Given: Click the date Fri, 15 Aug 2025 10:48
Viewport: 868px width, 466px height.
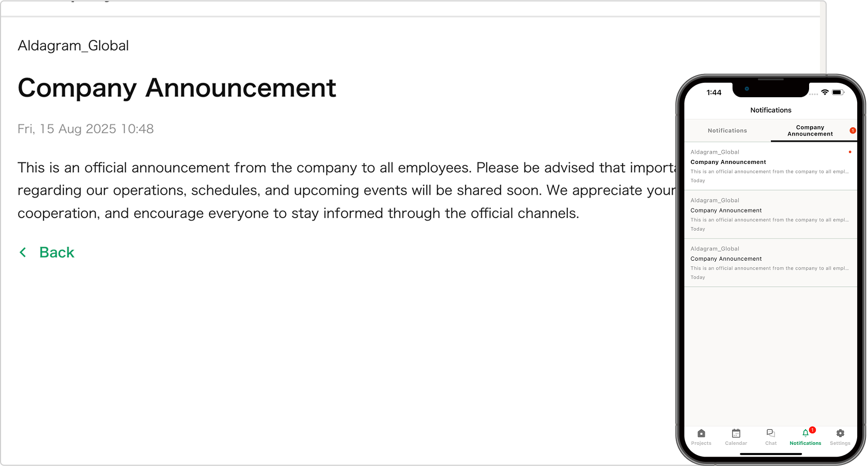Looking at the screenshot, I should (86, 129).
